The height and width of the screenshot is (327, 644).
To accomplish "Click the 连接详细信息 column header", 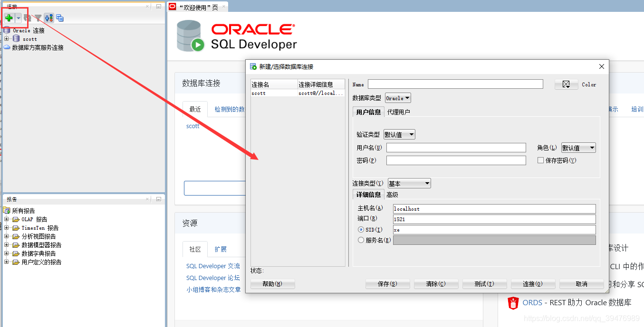I will click(321, 84).
